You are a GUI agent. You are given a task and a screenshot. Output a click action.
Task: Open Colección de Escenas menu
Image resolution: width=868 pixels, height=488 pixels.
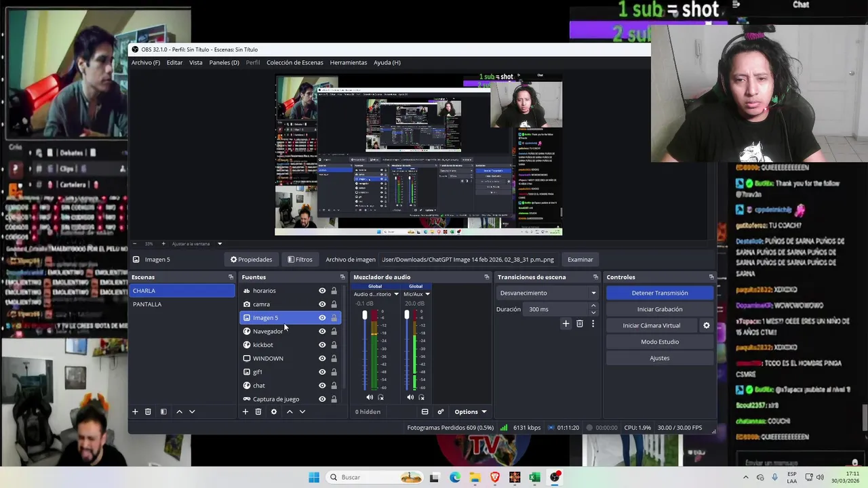294,62
